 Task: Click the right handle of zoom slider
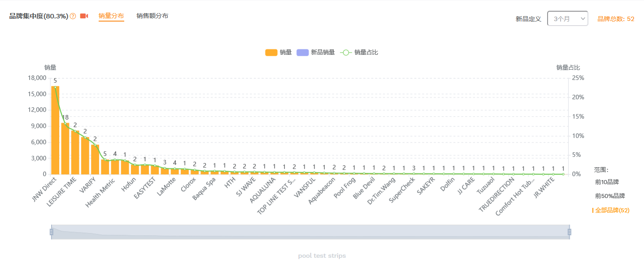570,232
